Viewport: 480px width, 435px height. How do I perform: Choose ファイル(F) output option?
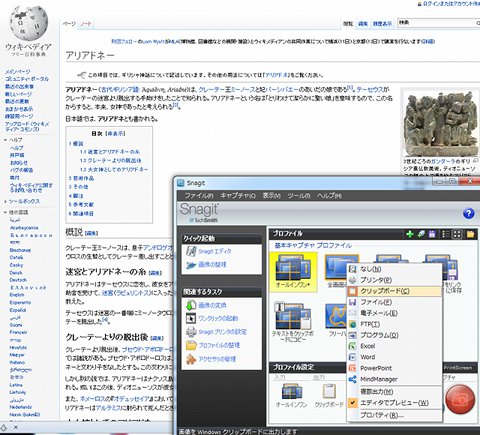pyautogui.click(x=395, y=302)
